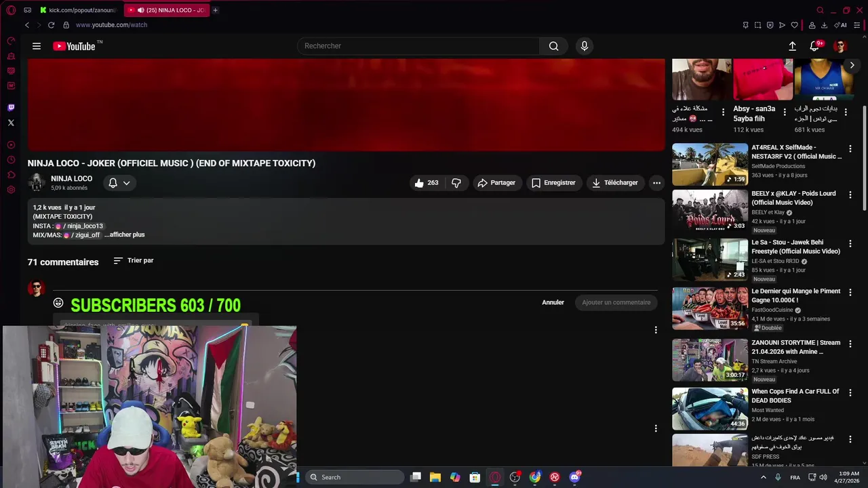
Task: Open the ZANOUNI STORYTIME video title
Action: pos(795,347)
